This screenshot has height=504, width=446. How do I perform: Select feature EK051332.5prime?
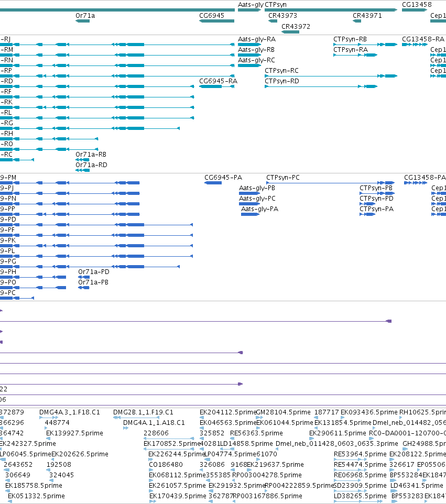point(36,496)
